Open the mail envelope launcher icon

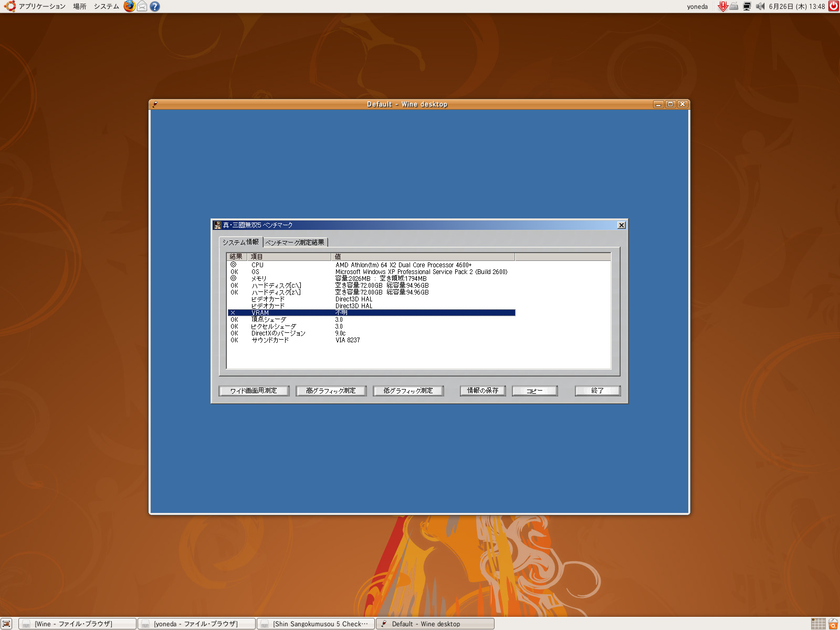pos(142,6)
